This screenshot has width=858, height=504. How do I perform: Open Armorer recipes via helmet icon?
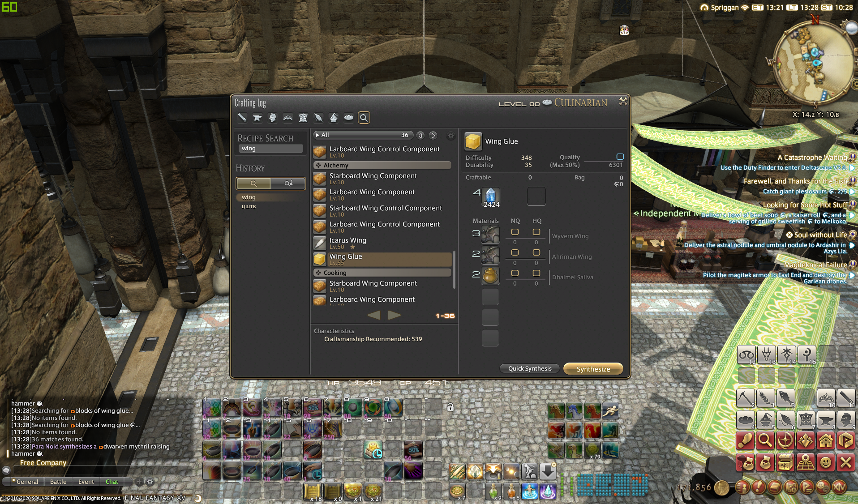[x=272, y=118]
